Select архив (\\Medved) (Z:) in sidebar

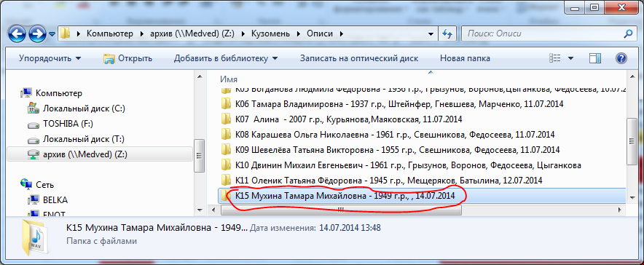click(x=85, y=154)
